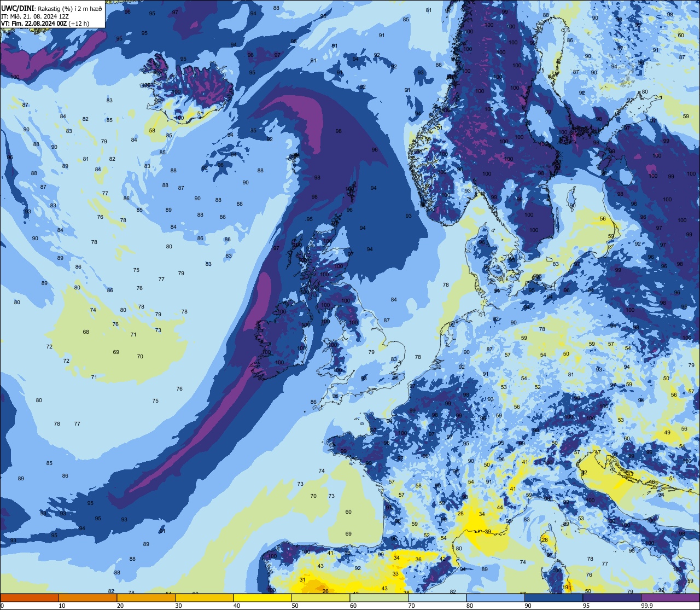The width and height of the screenshot is (700, 610).
Task: Click the '39' humidity value in southern France
Action: coord(488,531)
